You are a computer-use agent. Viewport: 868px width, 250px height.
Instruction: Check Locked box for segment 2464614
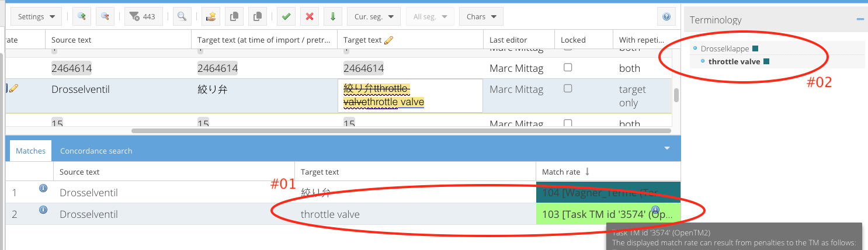tap(567, 68)
